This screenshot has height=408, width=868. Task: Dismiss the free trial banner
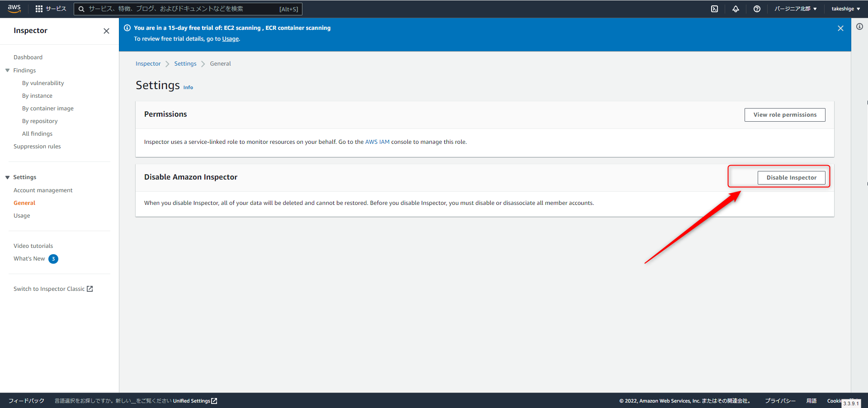[840, 28]
